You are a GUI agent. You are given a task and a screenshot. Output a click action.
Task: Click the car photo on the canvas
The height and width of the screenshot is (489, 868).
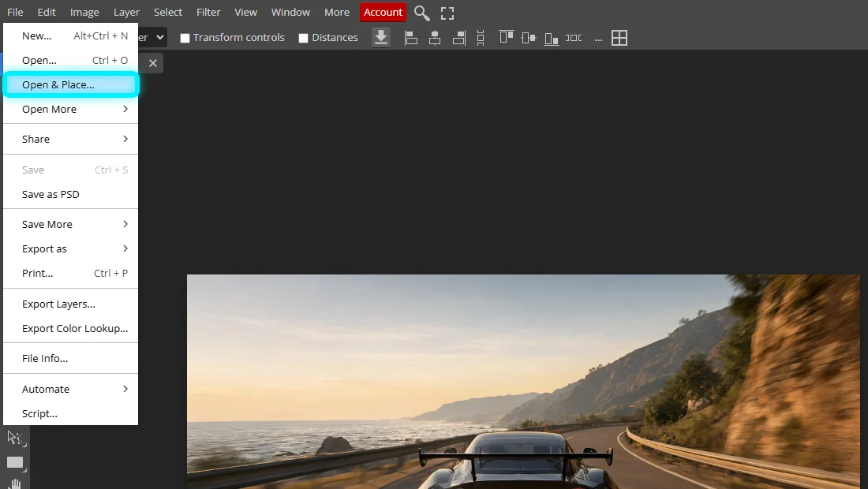point(523,382)
